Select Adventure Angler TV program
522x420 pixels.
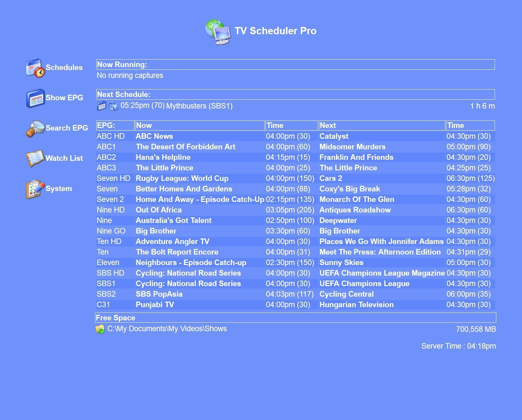172,241
